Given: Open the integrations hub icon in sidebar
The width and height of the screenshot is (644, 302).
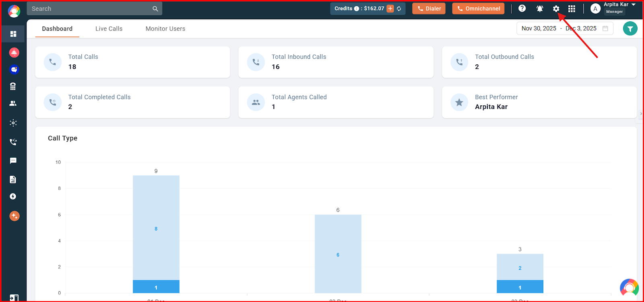Looking at the screenshot, I should (x=13, y=123).
